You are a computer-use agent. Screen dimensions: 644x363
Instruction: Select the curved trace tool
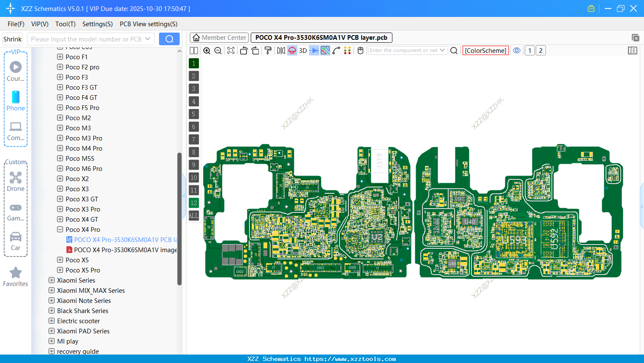[x=337, y=50]
